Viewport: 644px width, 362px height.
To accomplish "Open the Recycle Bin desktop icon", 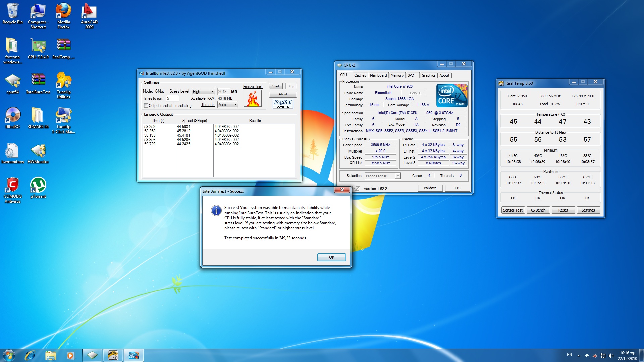I will coord(12,14).
